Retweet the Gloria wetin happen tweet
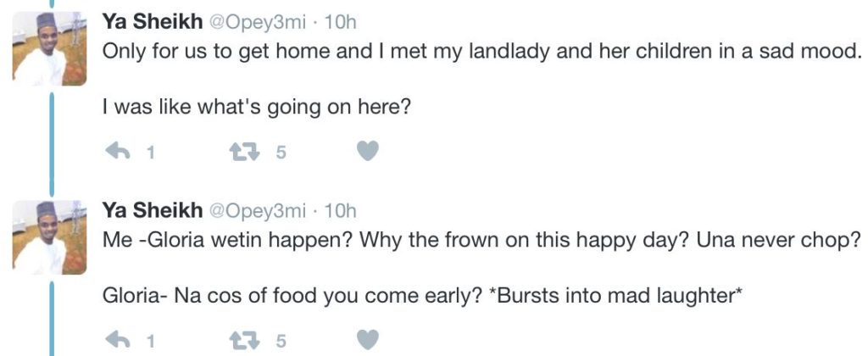 [243, 340]
